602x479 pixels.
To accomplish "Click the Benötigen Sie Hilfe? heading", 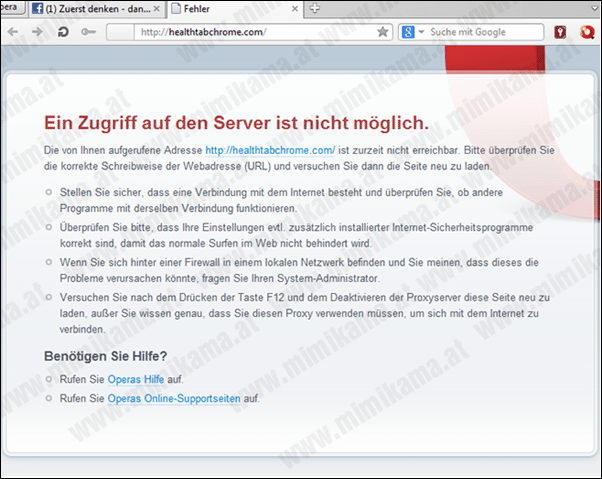I will tap(106, 356).
